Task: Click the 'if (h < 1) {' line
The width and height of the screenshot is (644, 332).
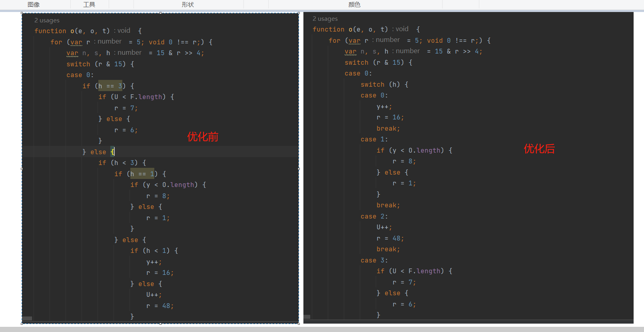Action: tap(154, 250)
